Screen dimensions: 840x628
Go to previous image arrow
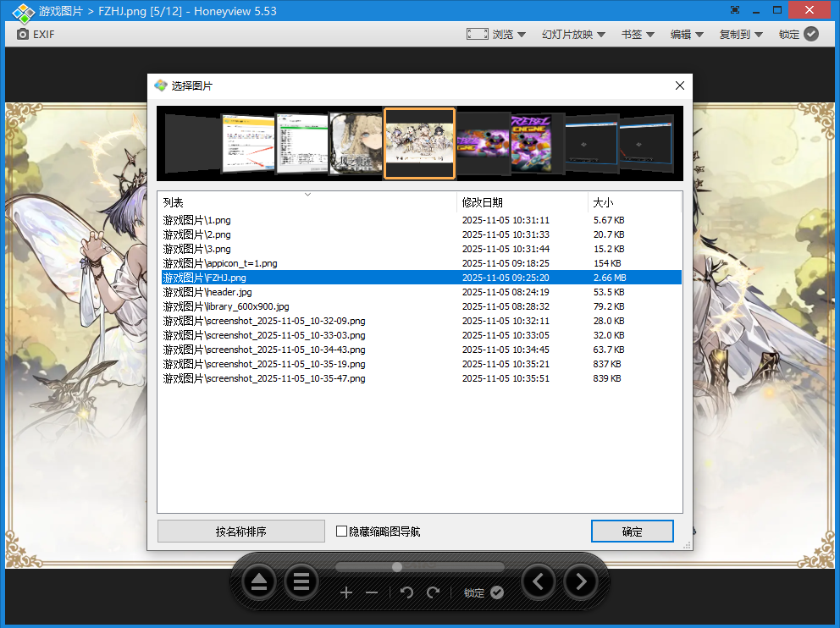539,581
